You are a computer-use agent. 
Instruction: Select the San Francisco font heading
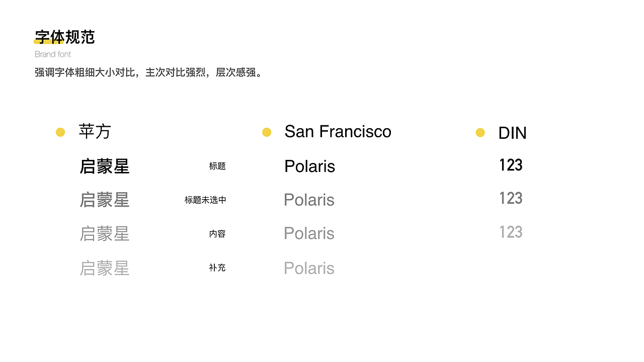(x=338, y=132)
